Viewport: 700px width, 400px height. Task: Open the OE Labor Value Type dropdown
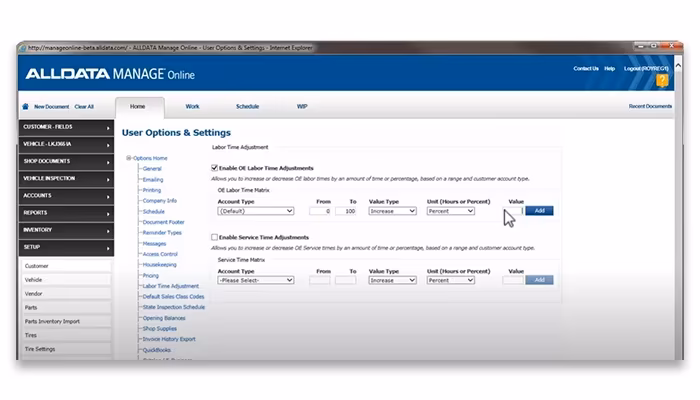(392, 211)
